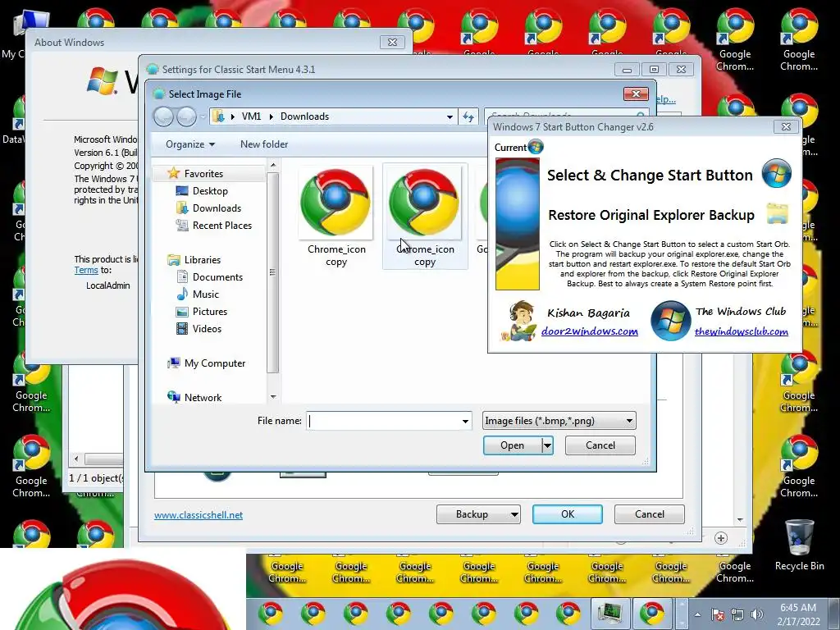Image resolution: width=840 pixels, height=630 pixels.
Task: Click the Open button
Action: 512,445
